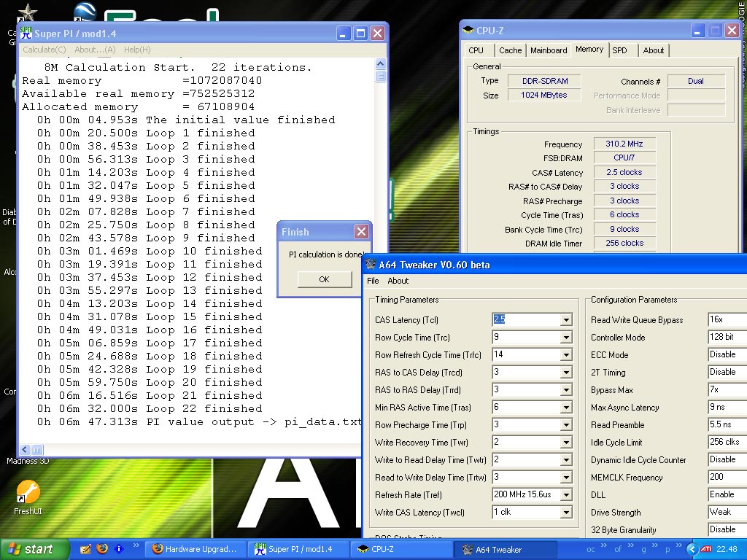Expand the Read to Write Delay (Trtw) dropdown
Image resolution: width=747 pixels, height=560 pixels.
[x=566, y=478]
